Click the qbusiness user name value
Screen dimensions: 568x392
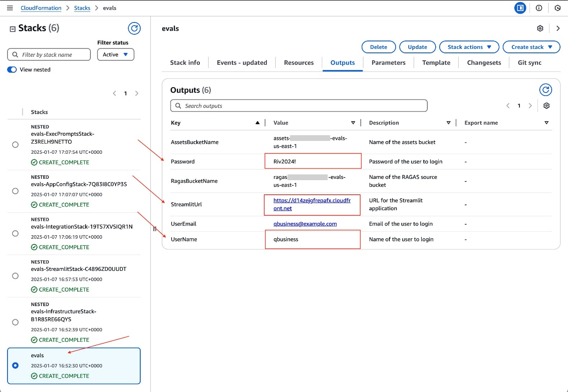pos(286,239)
